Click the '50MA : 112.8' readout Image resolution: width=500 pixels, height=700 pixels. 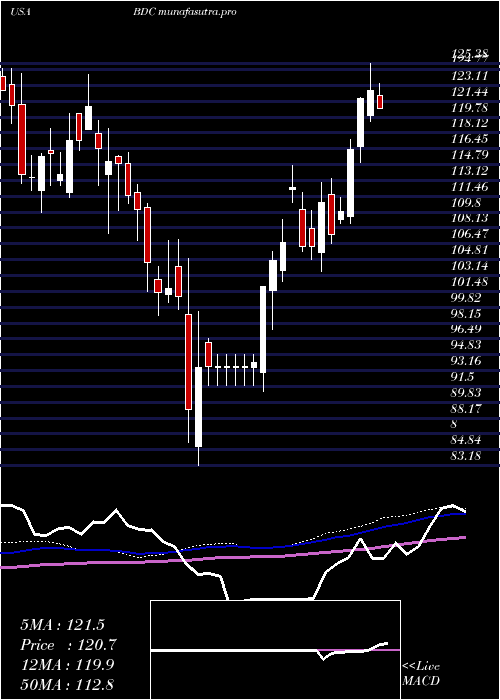click(x=67, y=684)
